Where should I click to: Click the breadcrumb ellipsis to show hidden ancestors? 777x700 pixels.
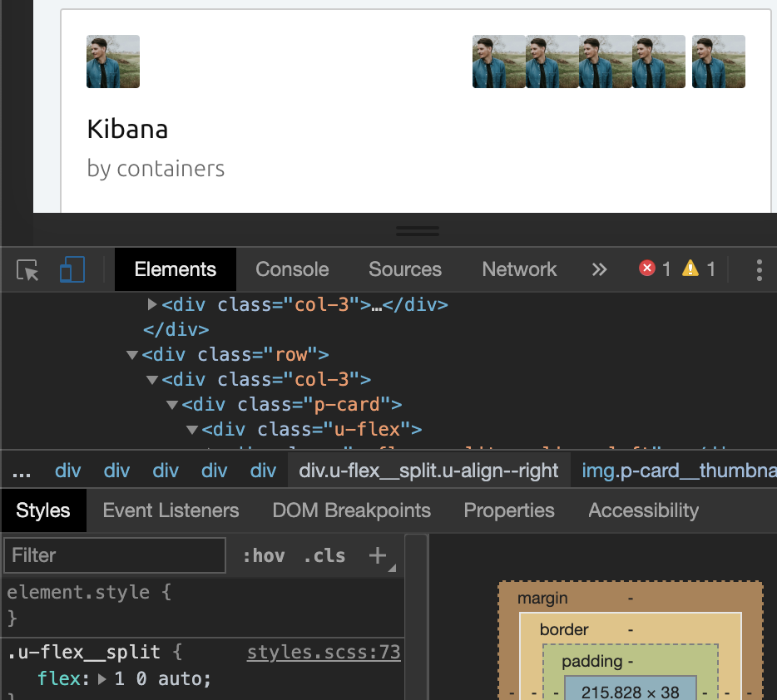(22, 469)
